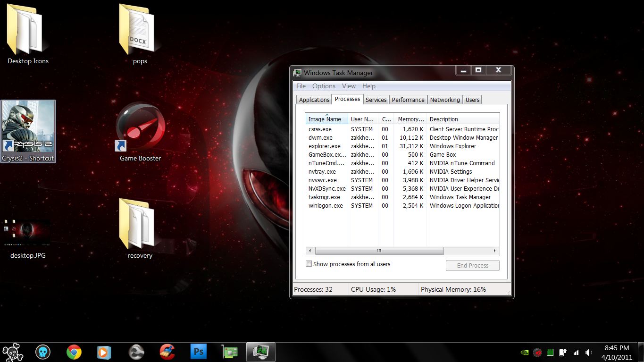Open the Desktop Icons folder
This screenshot has width=644, height=362.
[x=28, y=34]
